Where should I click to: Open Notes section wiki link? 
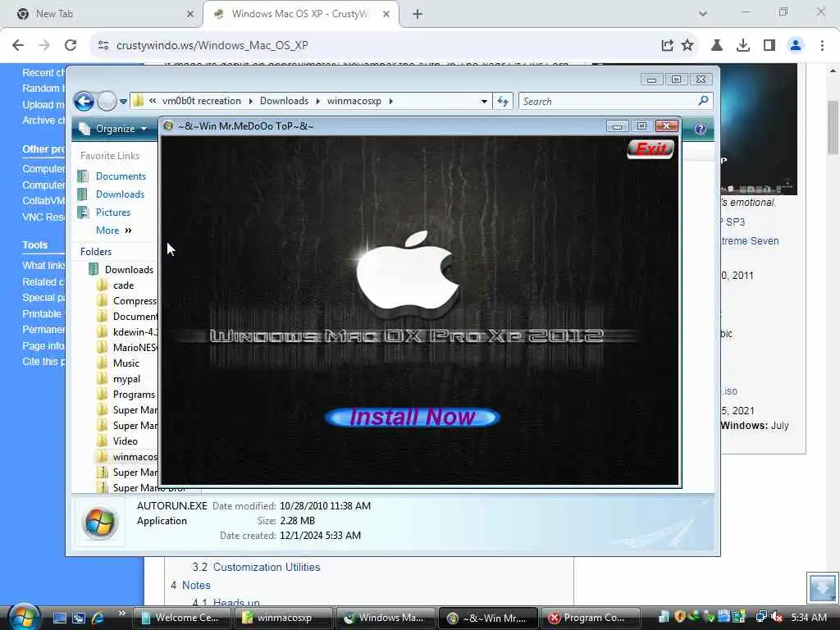(x=196, y=586)
